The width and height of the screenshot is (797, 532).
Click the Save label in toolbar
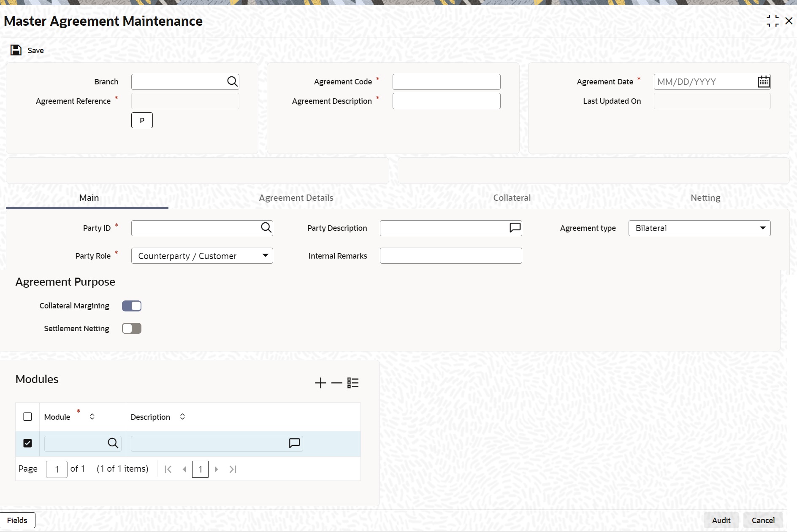click(x=36, y=51)
